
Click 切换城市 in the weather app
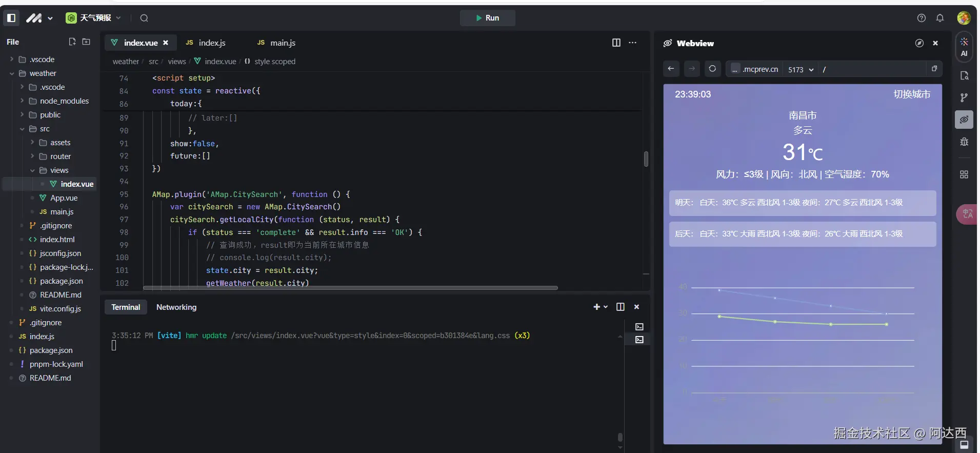[x=912, y=94]
